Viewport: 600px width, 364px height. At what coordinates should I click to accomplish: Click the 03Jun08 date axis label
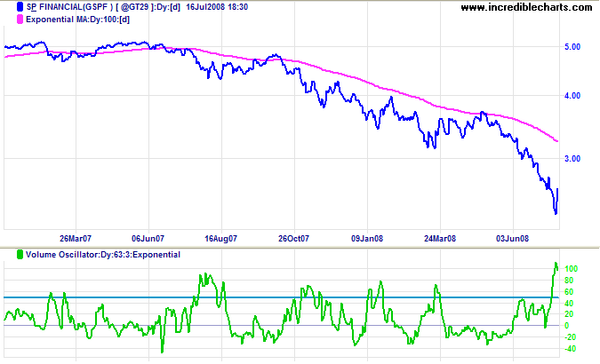pyautogui.click(x=512, y=239)
